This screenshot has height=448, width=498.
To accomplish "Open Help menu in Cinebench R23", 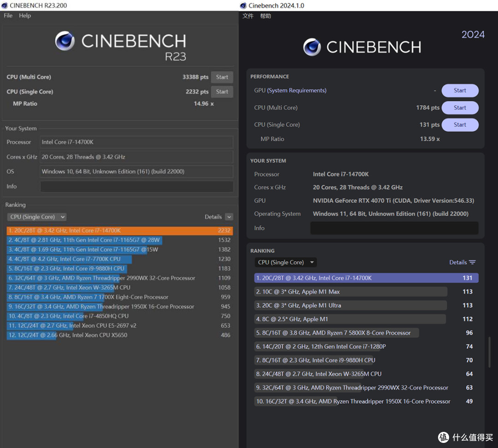I will 25,16.
